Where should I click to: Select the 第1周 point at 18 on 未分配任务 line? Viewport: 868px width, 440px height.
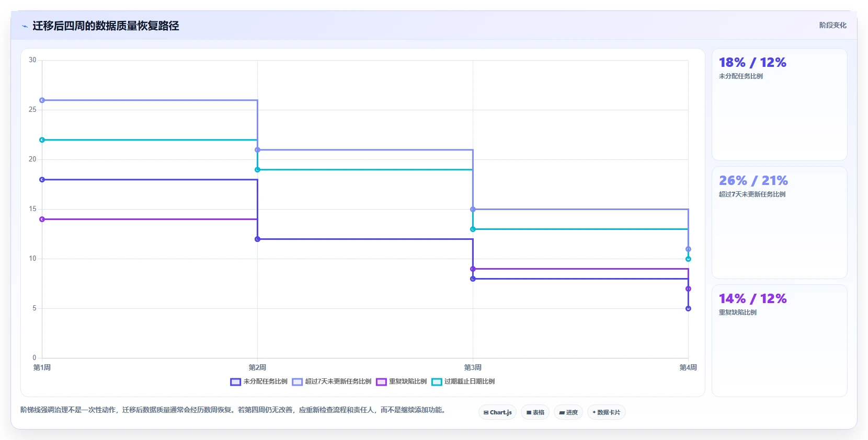coord(42,180)
